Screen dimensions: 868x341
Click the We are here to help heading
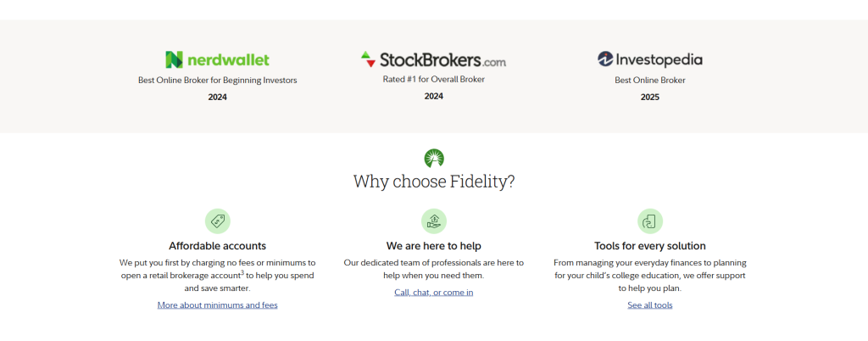coord(434,246)
